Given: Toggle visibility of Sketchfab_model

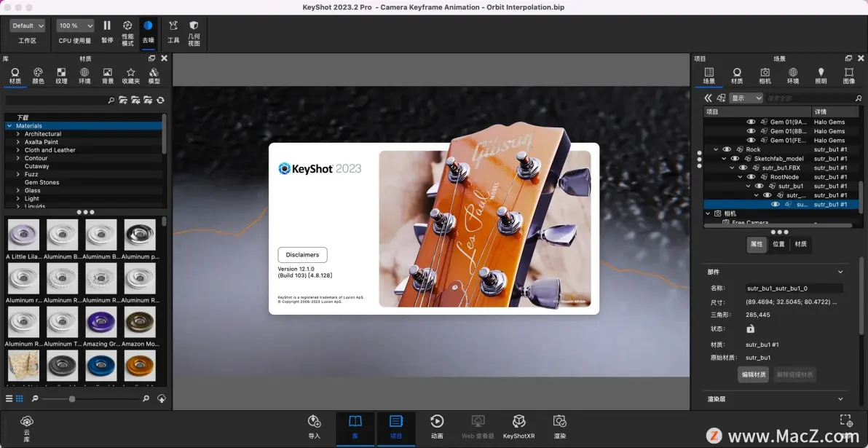Looking at the screenshot, I should [x=735, y=158].
